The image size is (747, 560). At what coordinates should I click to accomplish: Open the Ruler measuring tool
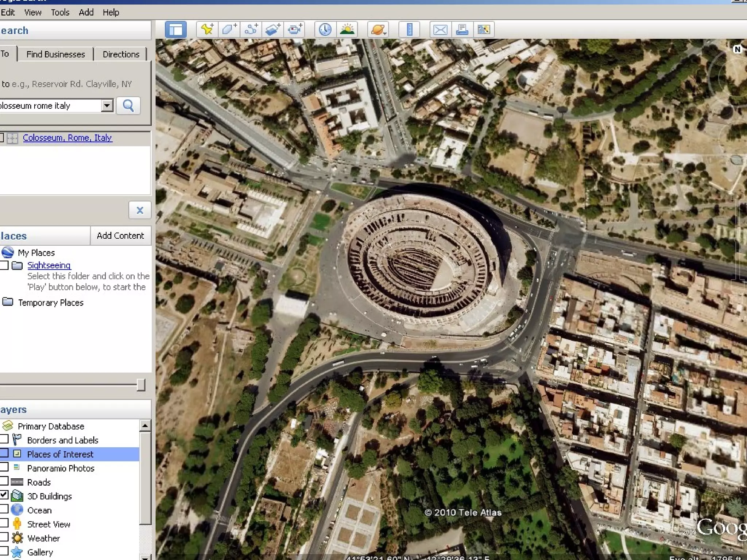point(409,30)
